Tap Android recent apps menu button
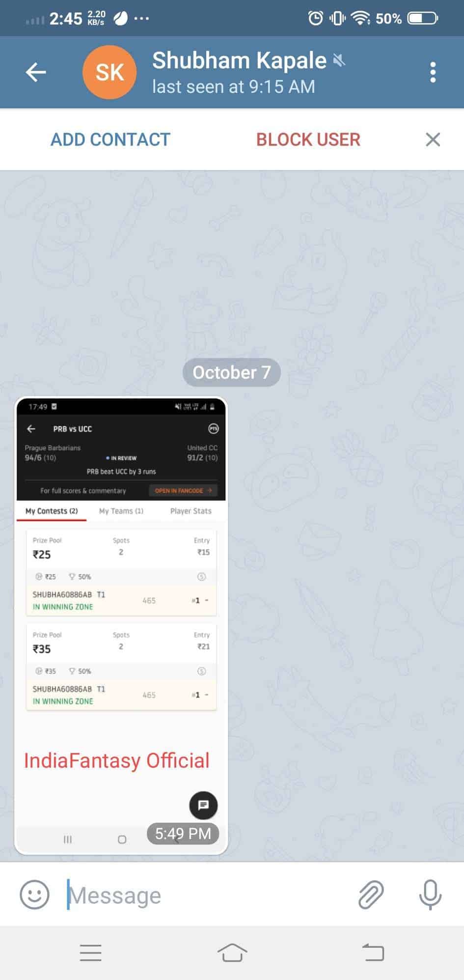 pos(91,953)
